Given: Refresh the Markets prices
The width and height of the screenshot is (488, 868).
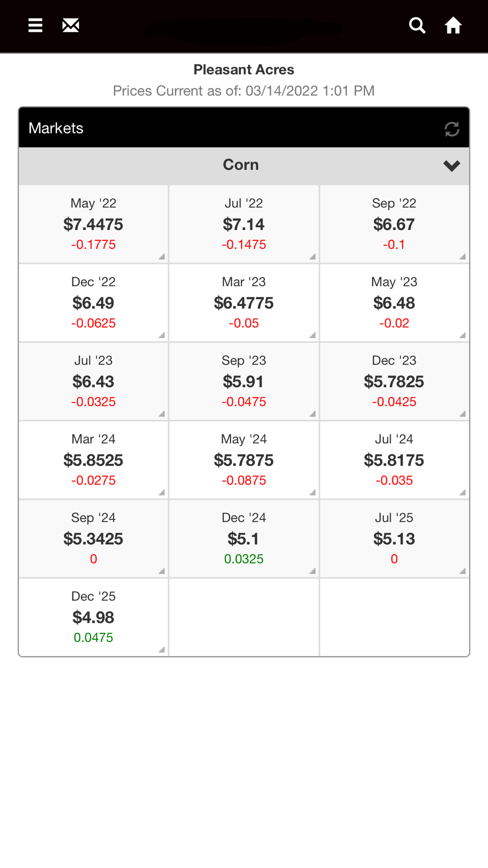Looking at the screenshot, I should [452, 129].
